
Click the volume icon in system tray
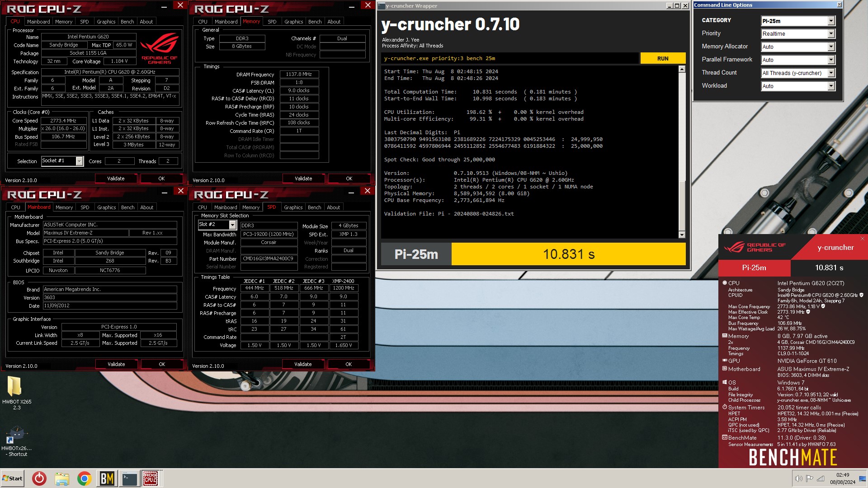click(x=799, y=479)
